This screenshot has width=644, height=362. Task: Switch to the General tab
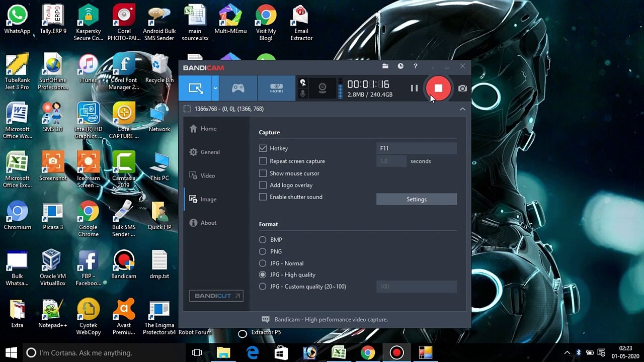210,152
